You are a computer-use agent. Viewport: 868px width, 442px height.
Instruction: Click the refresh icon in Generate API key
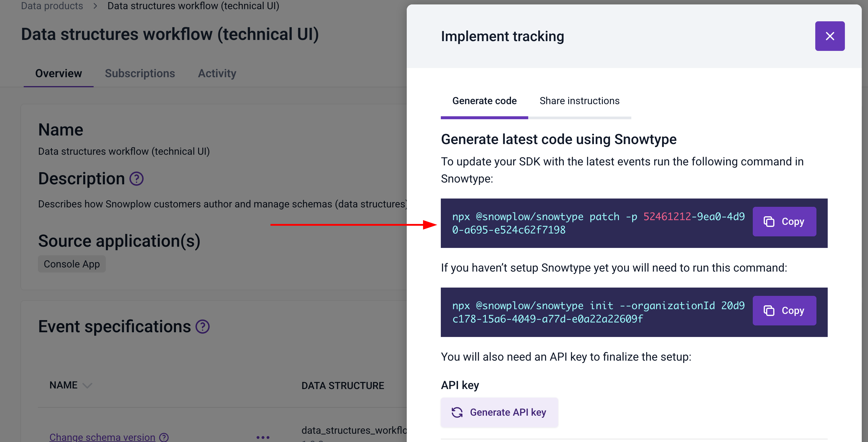[x=457, y=412]
